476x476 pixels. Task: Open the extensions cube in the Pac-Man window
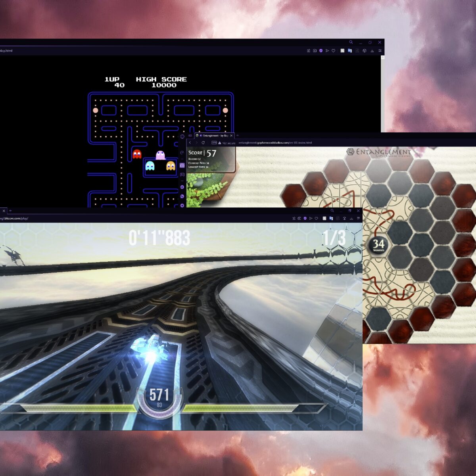[x=365, y=51]
